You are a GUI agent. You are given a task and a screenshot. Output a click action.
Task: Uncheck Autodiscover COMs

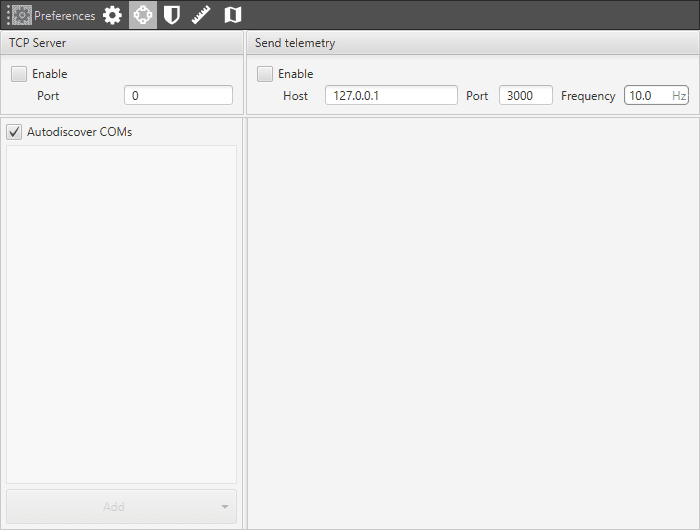point(14,132)
